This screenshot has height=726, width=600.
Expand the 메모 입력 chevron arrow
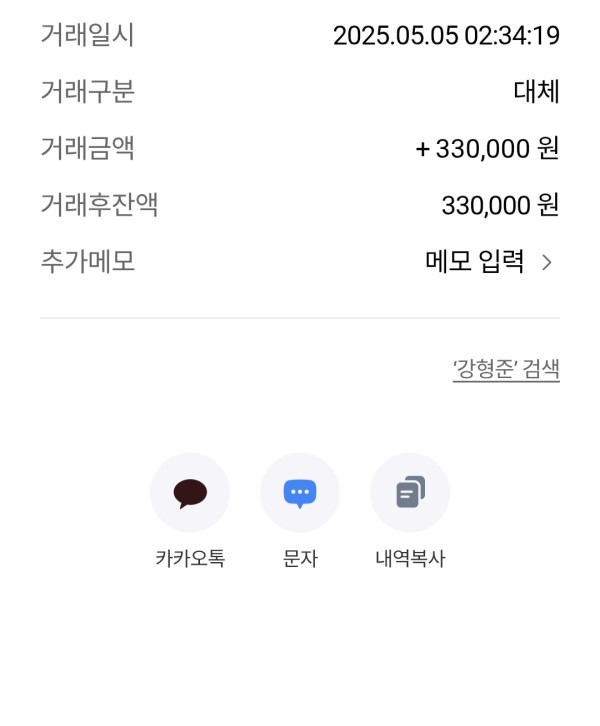pos(547,262)
